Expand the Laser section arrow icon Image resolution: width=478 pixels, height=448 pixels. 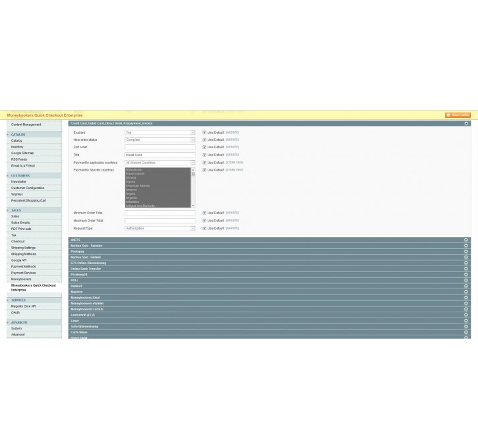(466, 321)
